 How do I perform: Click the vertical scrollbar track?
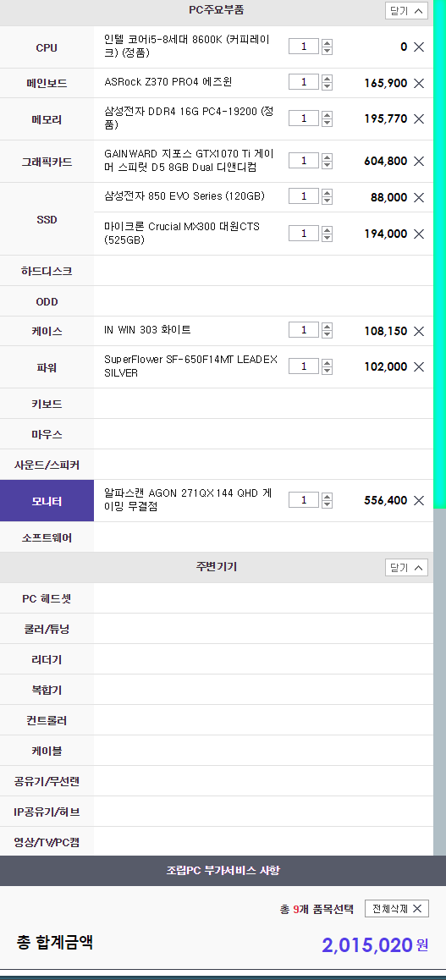[440, 681]
